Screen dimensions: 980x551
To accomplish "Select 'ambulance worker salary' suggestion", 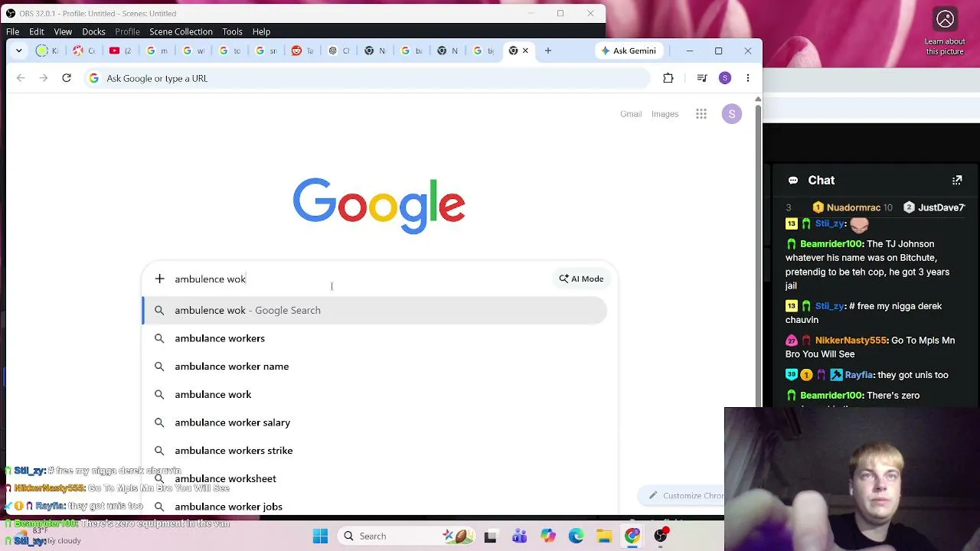I will pyautogui.click(x=375, y=422).
